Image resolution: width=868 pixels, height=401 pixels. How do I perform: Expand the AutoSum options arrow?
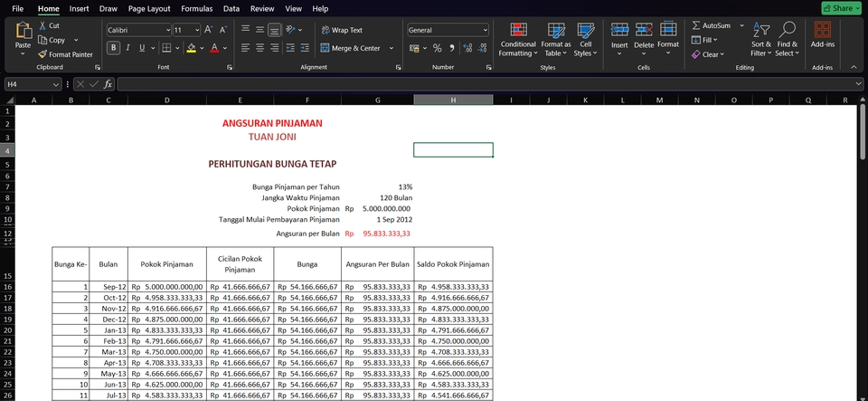(741, 25)
